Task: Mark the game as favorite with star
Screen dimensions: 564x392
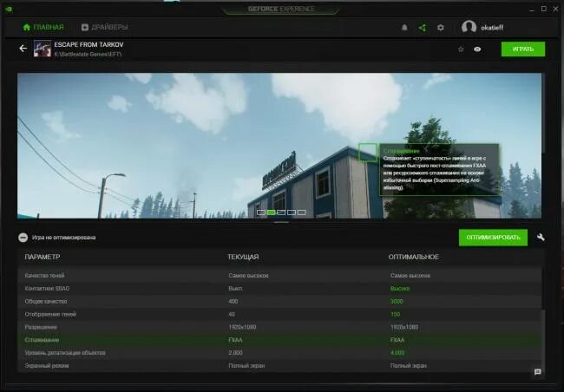Action: tap(461, 49)
